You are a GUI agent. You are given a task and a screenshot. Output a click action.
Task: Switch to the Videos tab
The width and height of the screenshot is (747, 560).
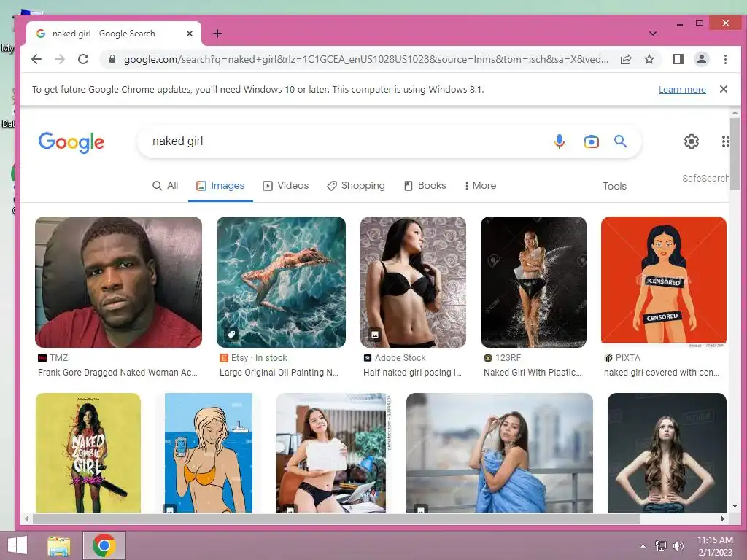[286, 185]
